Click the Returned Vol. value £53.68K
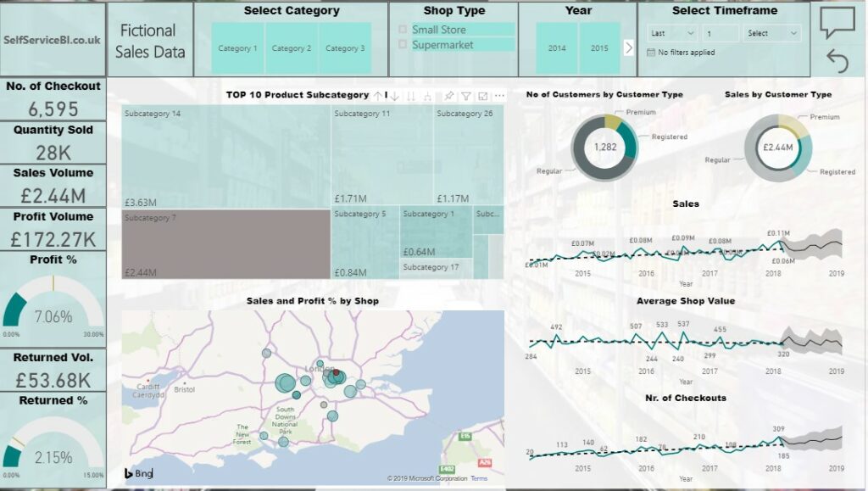868x491 pixels. tap(53, 380)
